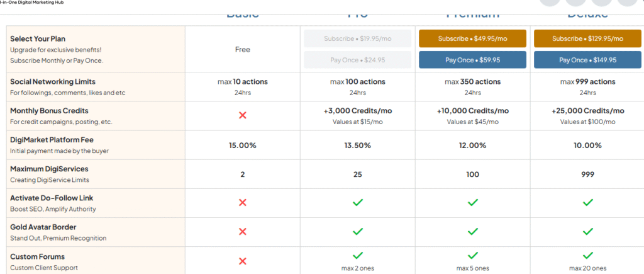The image size is (644, 274).
Task: Click 'Monthly Bonus Credits' row heading
Action: pyautogui.click(x=49, y=111)
